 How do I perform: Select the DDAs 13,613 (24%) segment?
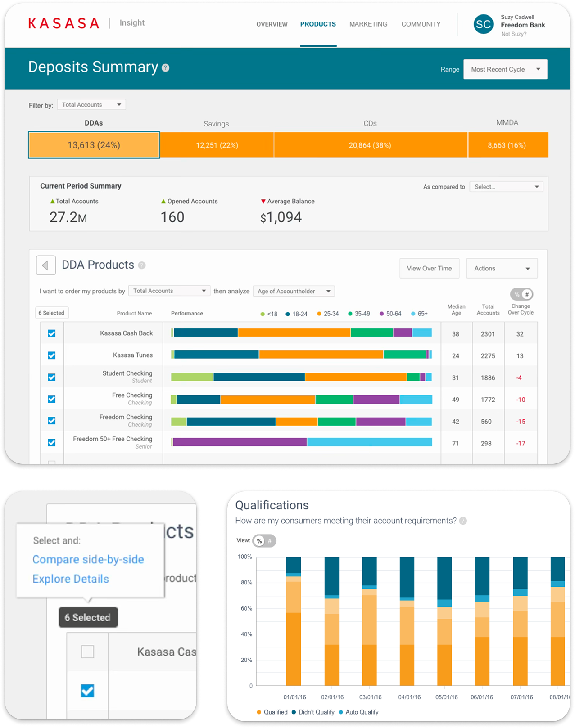pyautogui.click(x=94, y=145)
